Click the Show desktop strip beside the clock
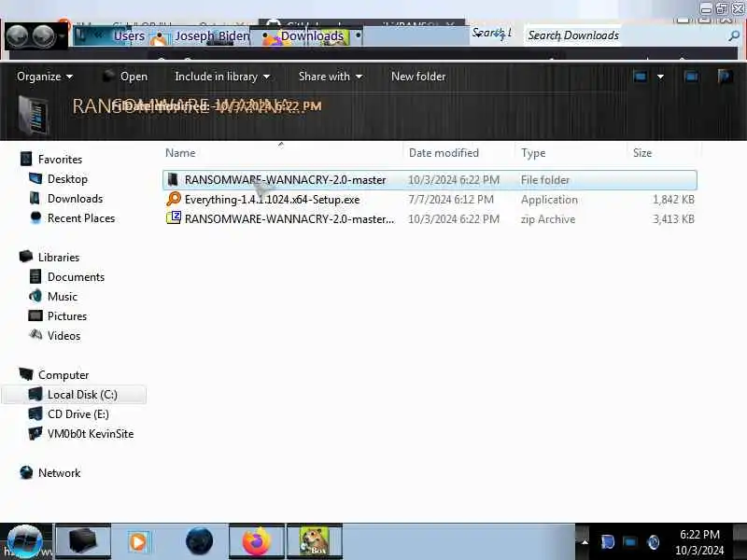 coord(740,542)
